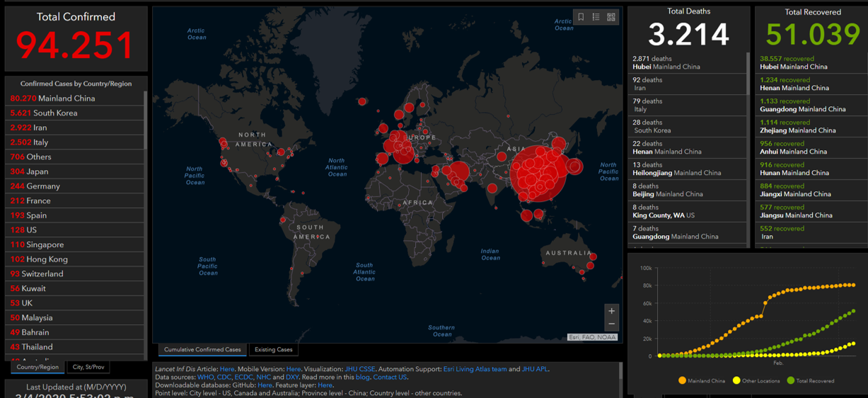Switch to City, St/Prov tab
Image resolution: width=868 pixels, height=398 pixels.
click(x=88, y=367)
